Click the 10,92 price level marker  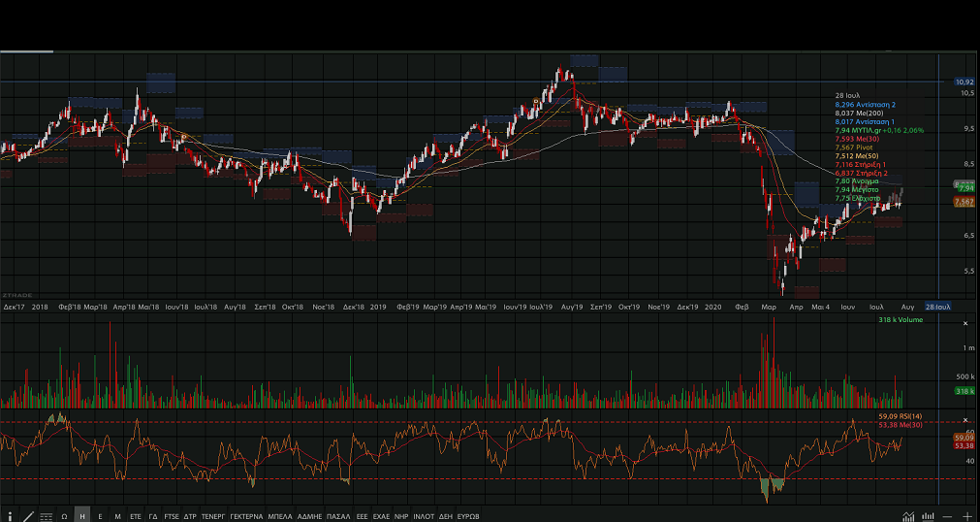[964, 82]
